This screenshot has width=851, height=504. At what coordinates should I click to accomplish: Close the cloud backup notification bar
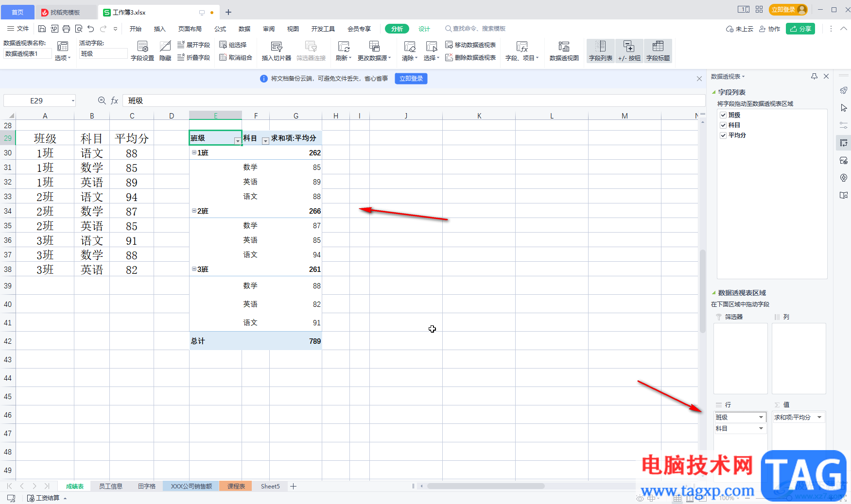pos(699,79)
